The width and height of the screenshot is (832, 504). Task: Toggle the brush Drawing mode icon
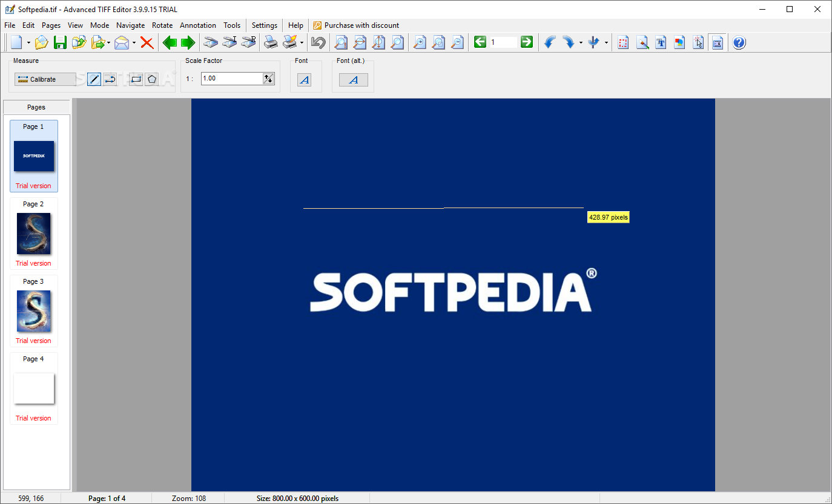642,42
